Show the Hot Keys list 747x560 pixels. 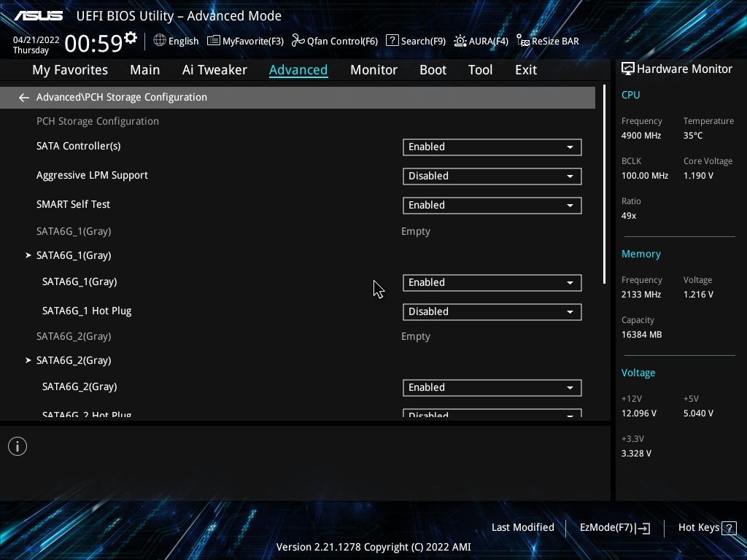pos(698,528)
